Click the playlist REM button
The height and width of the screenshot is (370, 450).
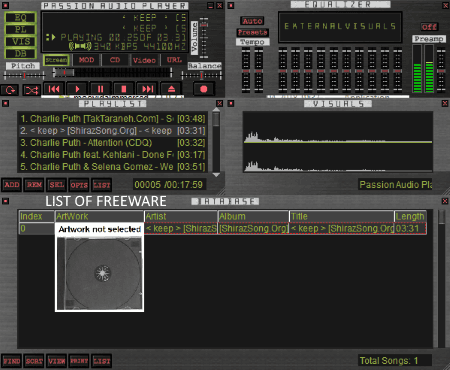[34, 185]
